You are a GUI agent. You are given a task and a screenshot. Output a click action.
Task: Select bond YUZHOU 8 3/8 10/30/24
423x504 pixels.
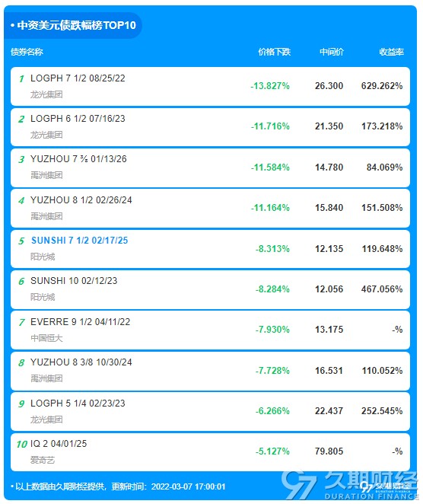81,362
